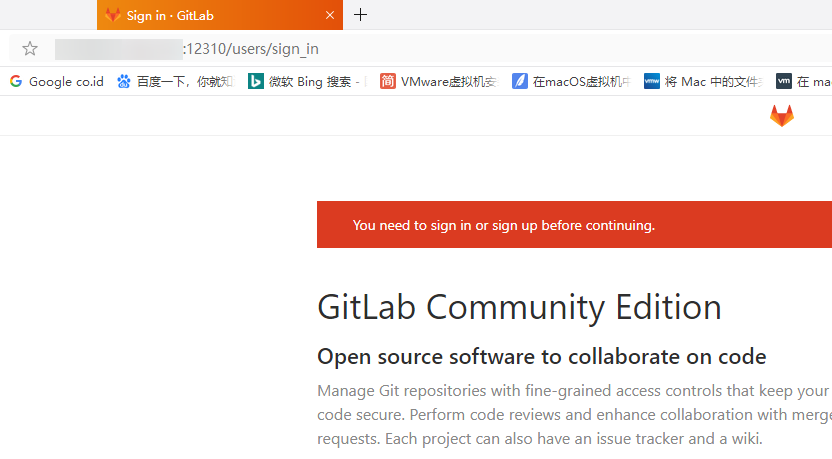Click the GitLab fox logo in header

(x=782, y=116)
